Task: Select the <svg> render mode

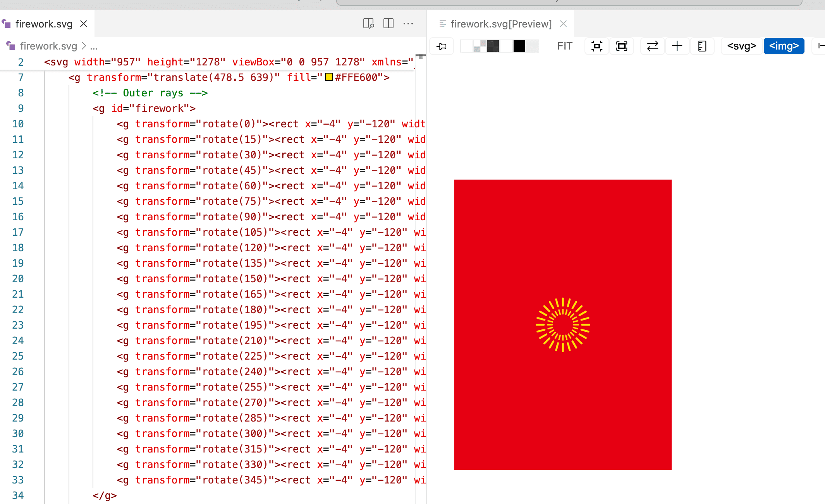Action: pyautogui.click(x=742, y=46)
